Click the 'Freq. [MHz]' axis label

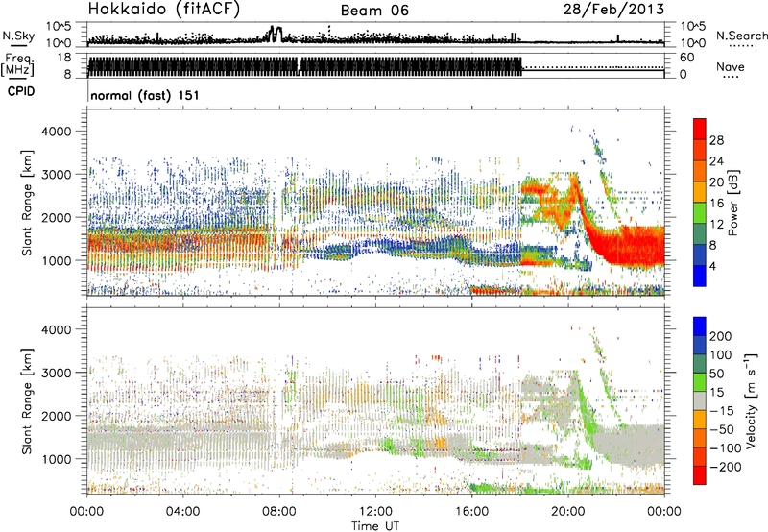18,65
